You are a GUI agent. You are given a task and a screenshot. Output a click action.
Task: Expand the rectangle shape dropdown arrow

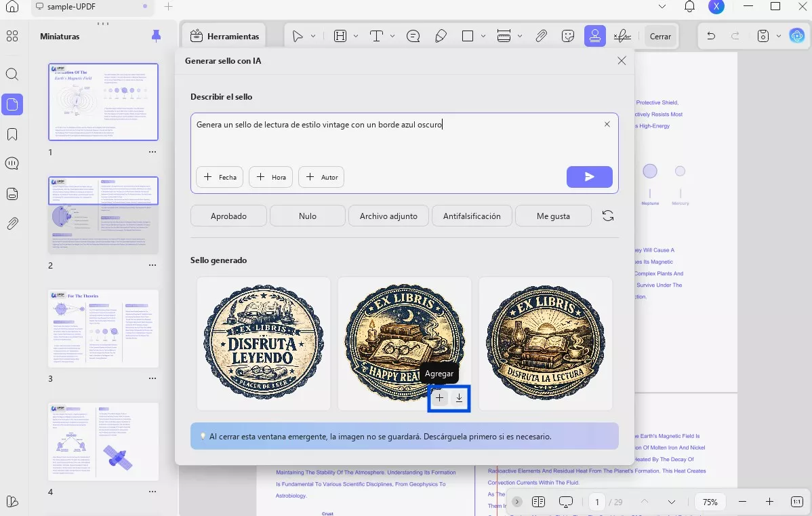[483, 36]
